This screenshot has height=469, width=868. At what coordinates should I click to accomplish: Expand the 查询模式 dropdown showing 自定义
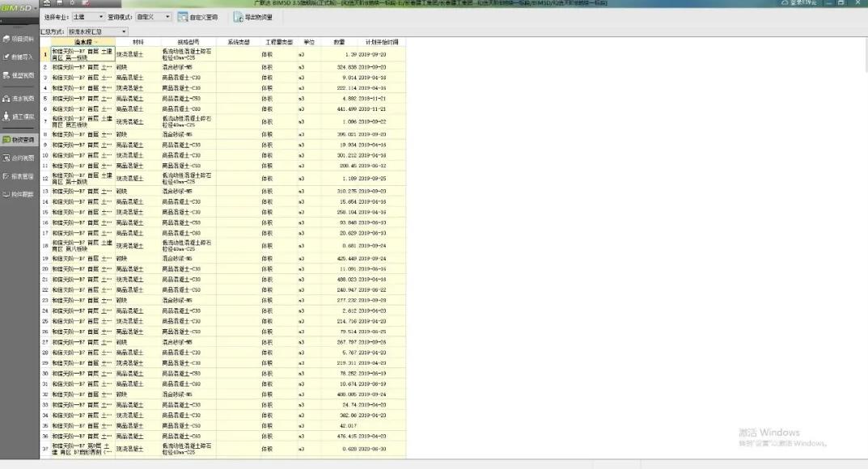point(154,17)
